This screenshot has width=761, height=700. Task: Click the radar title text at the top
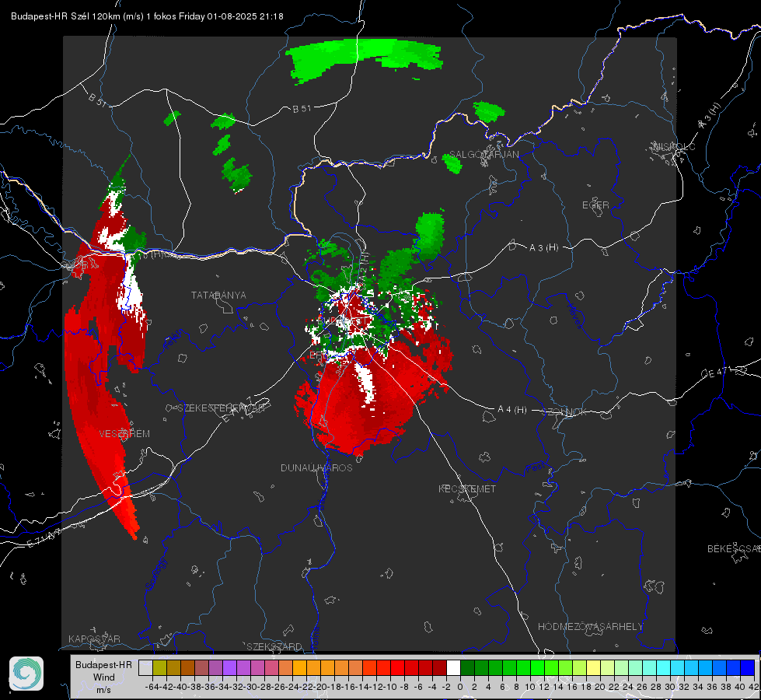147,16
